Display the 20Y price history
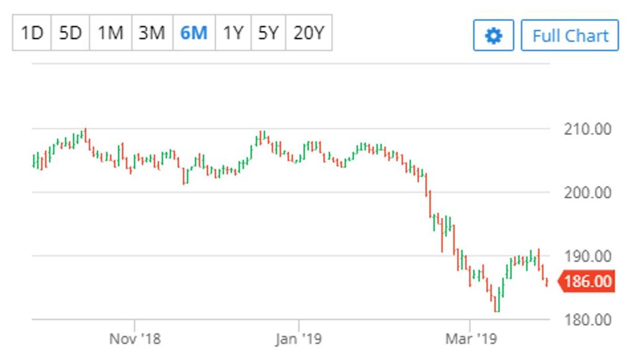The width and height of the screenshot is (637, 364). pyautogui.click(x=309, y=33)
